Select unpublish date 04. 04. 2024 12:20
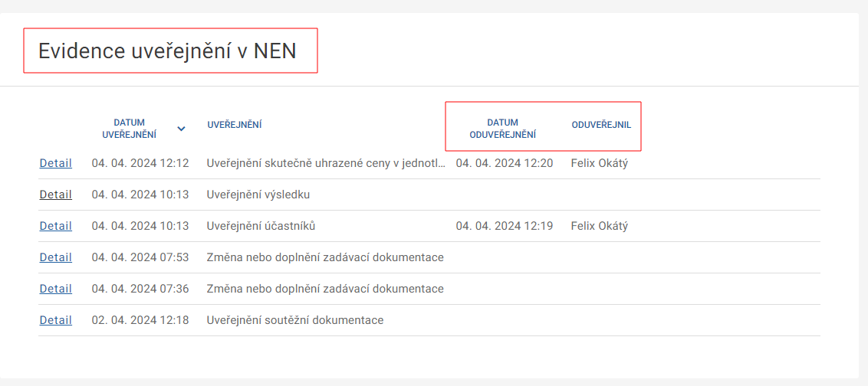Image resolution: width=868 pixels, height=386 pixels. tap(505, 163)
